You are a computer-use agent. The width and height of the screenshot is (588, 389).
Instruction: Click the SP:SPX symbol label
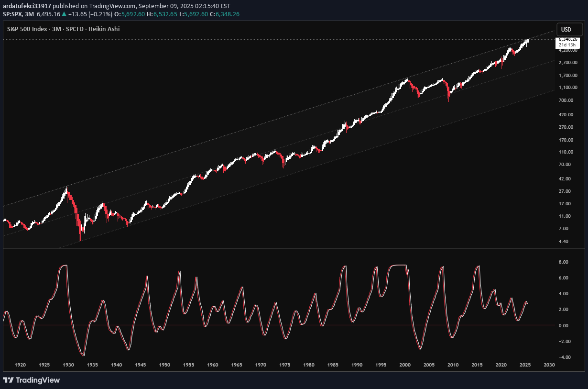(x=13, y=14)
